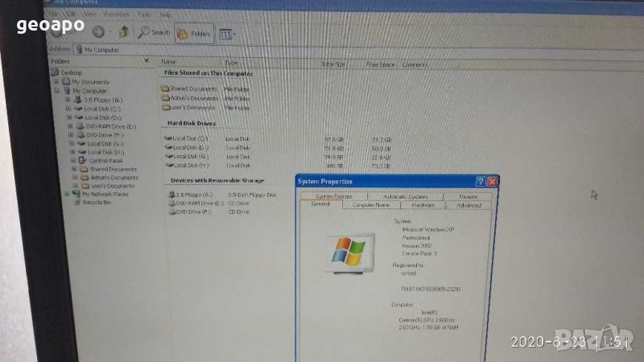This screenshot has width=644, height=362.
Task: Switch to the Hardware tab
Action: click(x=423, y=205)
